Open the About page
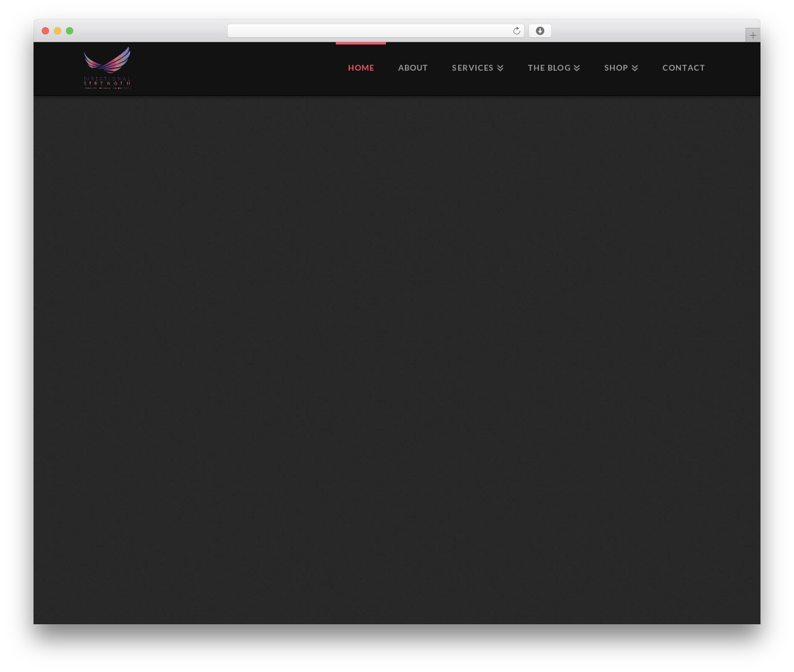Viewport: 794px width, 672px height. (x=413, y=68)
